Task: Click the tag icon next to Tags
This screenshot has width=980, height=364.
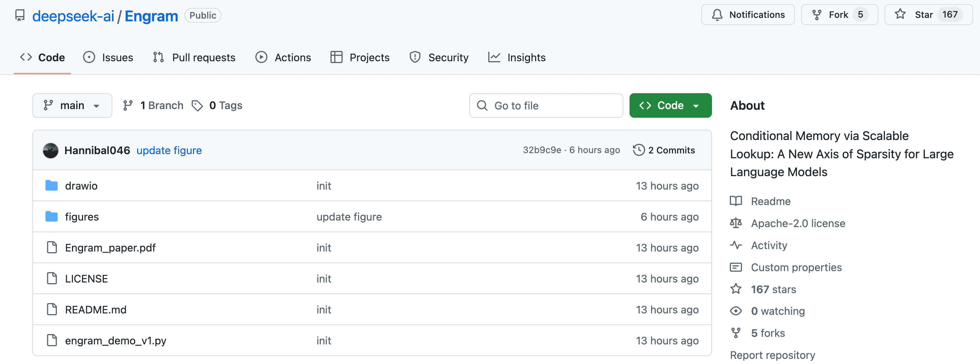Action: coord(197,106)
